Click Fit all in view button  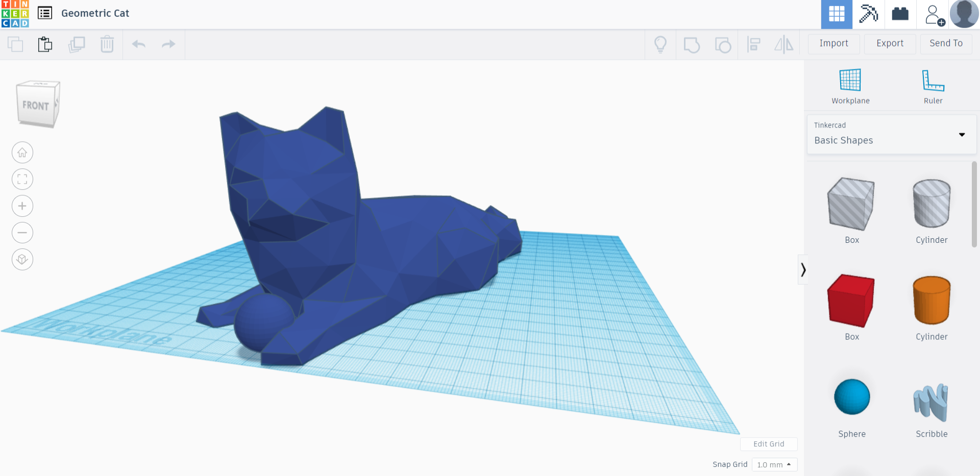coord(22,179)
